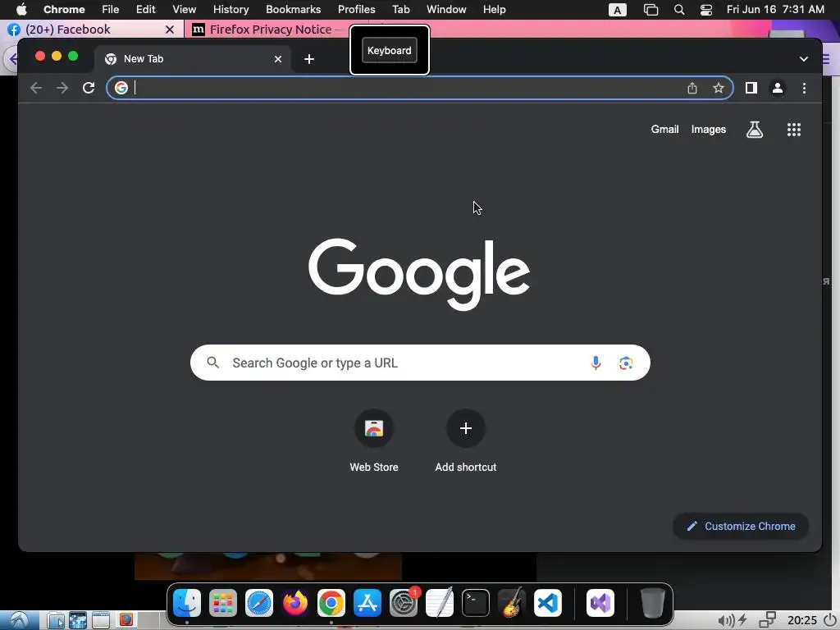Click the power icon in the bottom tray
The height and width of the screenshot is (630, 840).
(830, 620)
